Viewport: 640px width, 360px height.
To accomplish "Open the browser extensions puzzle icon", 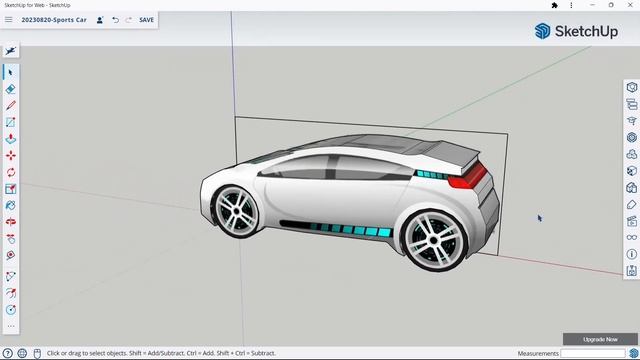I will [554, 5].
